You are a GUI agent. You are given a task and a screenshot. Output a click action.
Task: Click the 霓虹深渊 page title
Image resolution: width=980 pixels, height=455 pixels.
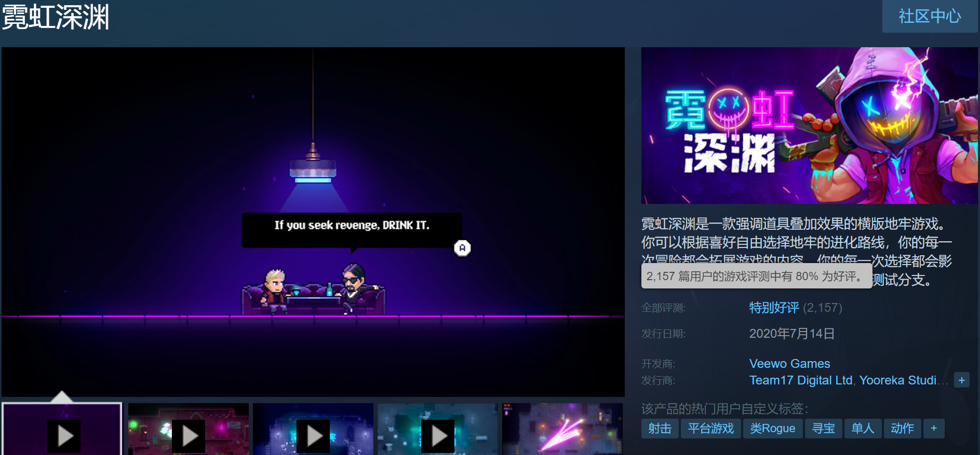coord(56,17)
